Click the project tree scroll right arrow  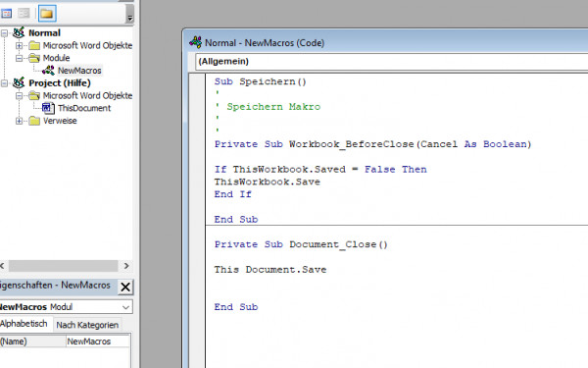tap(126, 266)
